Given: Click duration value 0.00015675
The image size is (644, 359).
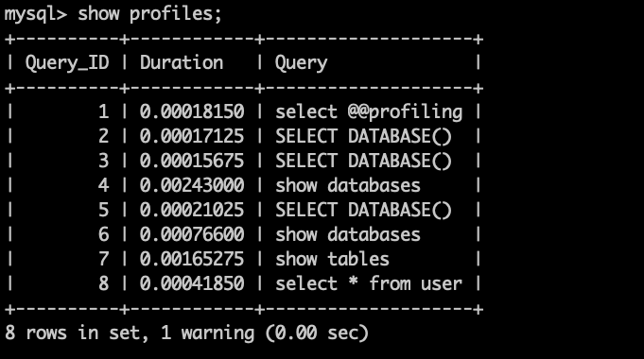Looking at the screenshot, I should coord(192,161).
